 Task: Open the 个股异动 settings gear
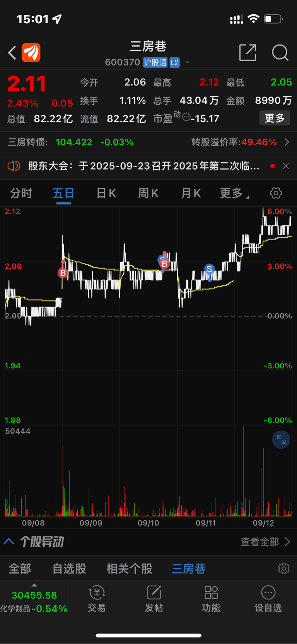coord(283,568)
